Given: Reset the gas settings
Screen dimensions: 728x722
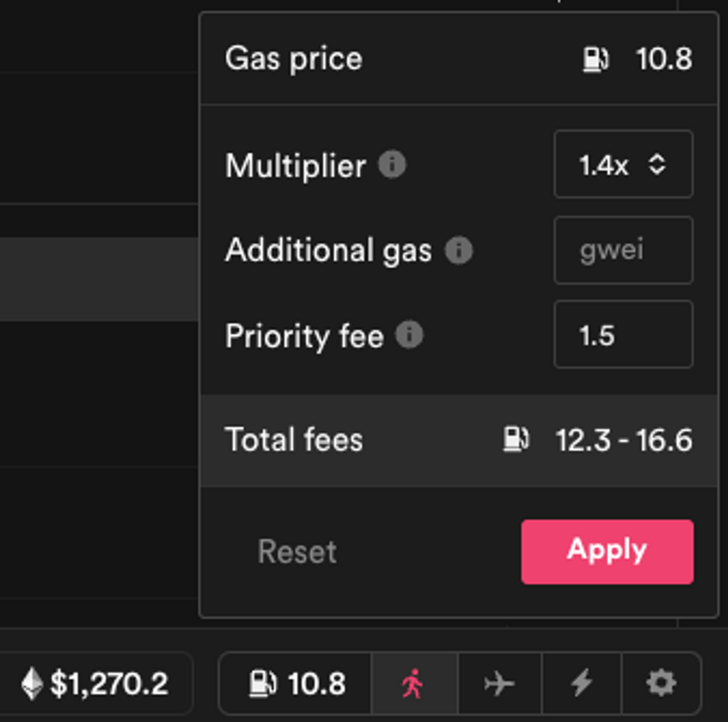Looking at the screenshot, I should [297, 552].
